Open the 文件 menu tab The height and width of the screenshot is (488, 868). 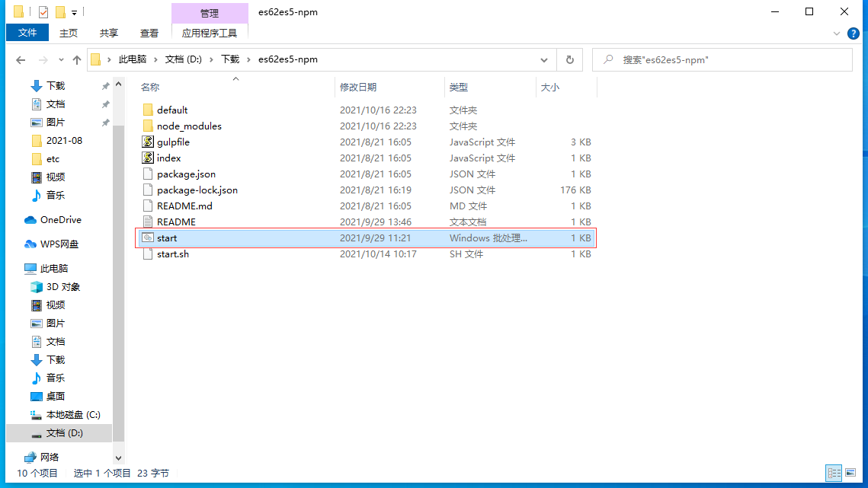tap(27, 33)
